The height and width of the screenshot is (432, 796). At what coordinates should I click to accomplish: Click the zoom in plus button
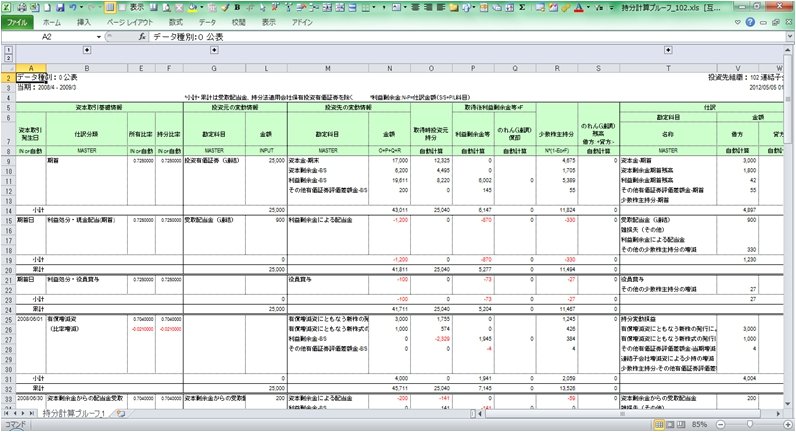coord(788,424)
